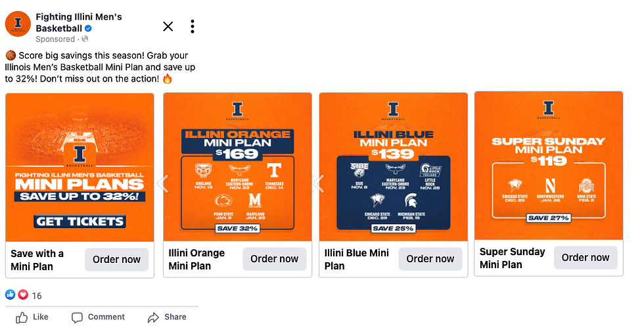644x328 pixels.
Task: Open the Fighting Illini profile picture
Action: click(18, 24)
